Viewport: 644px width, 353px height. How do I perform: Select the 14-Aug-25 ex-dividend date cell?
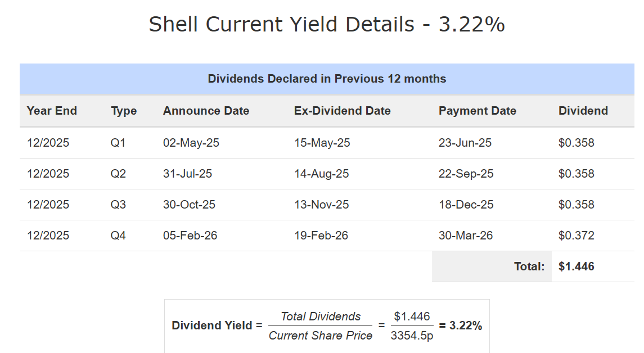[x=321, y=174]
